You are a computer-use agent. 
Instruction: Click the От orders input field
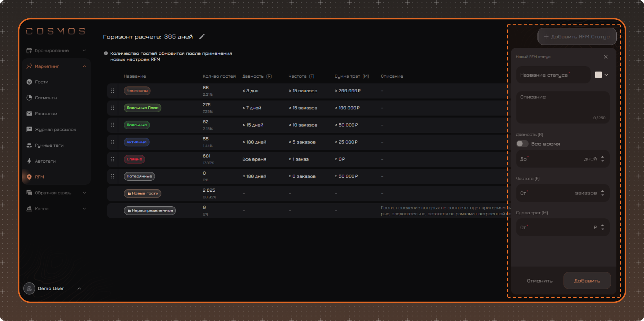click(x=563, y=193)
